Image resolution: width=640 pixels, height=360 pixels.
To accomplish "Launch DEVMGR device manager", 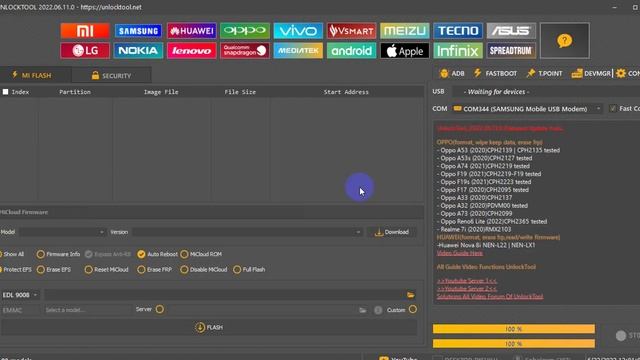I will coord(591,73).
